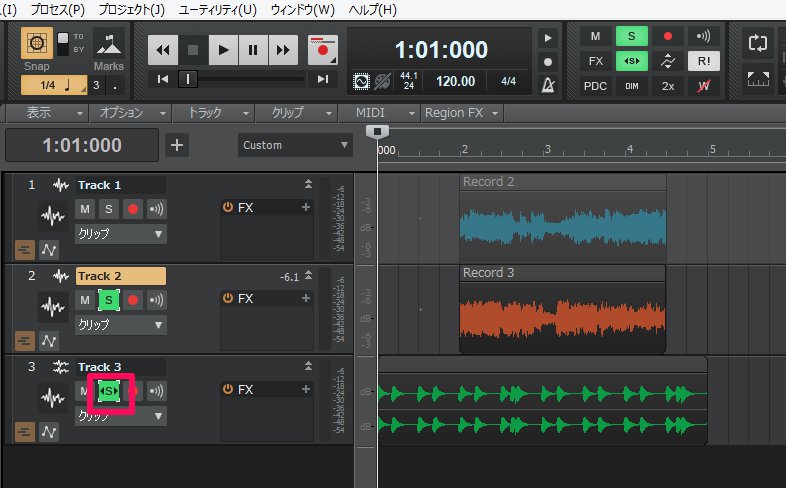Unsolo Track 2 with green S

click(x=109, y=300)
